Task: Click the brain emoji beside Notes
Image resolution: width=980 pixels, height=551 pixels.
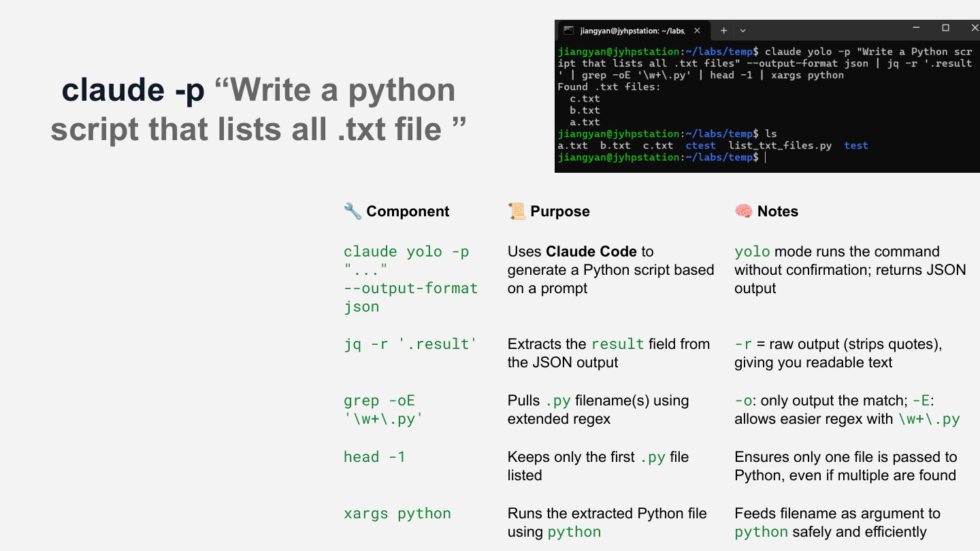Action: (743, 211)
